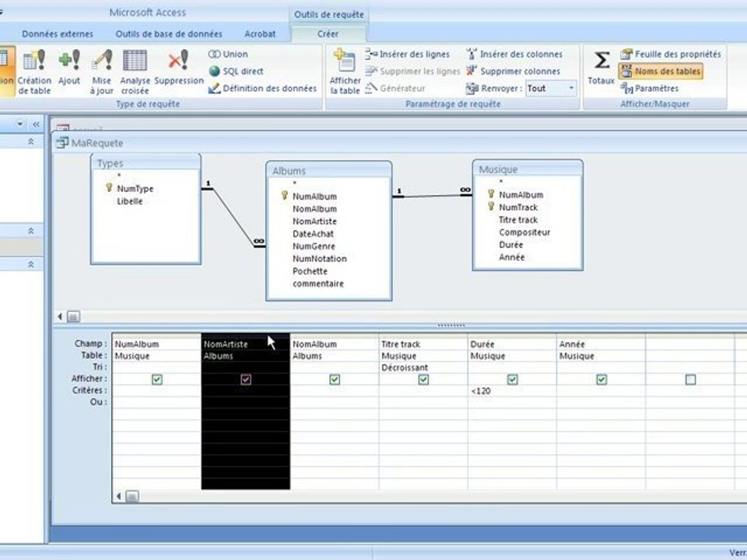Select the NumNotation field in Albums table
The height and width of the screenshot is (560, 747).
click(x=319, y=259)
